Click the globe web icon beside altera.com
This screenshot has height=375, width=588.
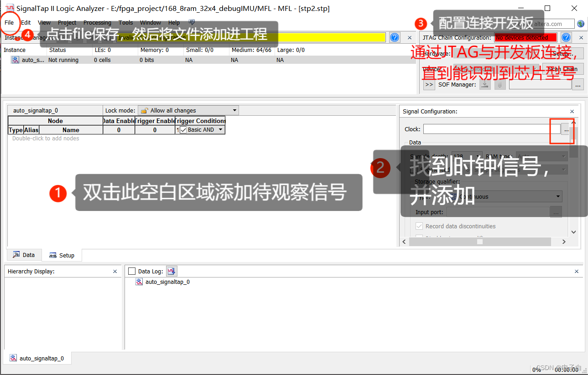click(581, 24)
